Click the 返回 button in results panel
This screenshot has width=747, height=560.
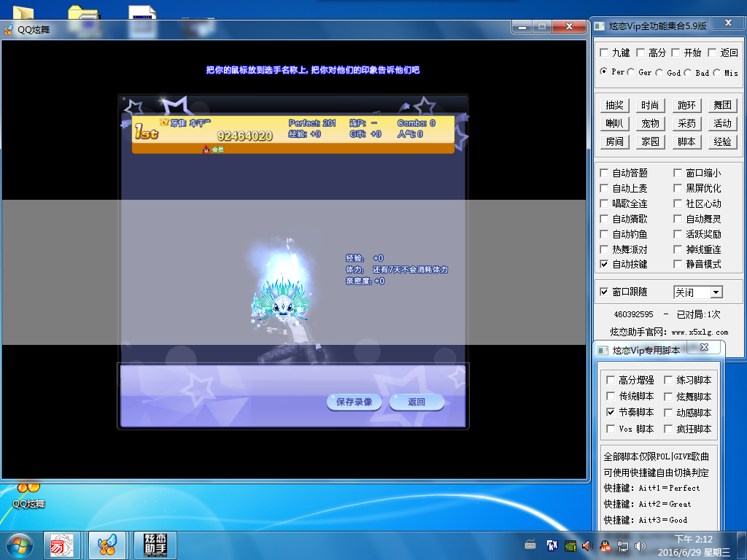click(x=417, y=402)
